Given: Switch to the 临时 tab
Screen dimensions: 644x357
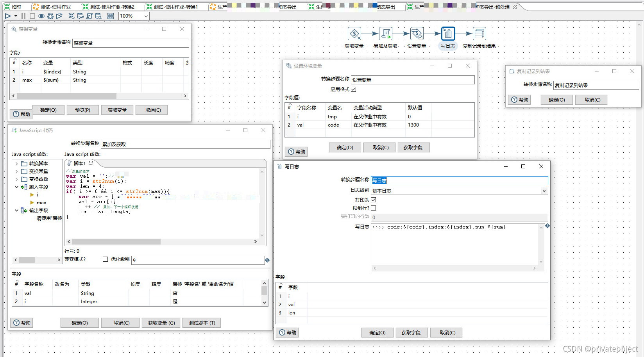Looking at the screenshot, I should [13, 7].
